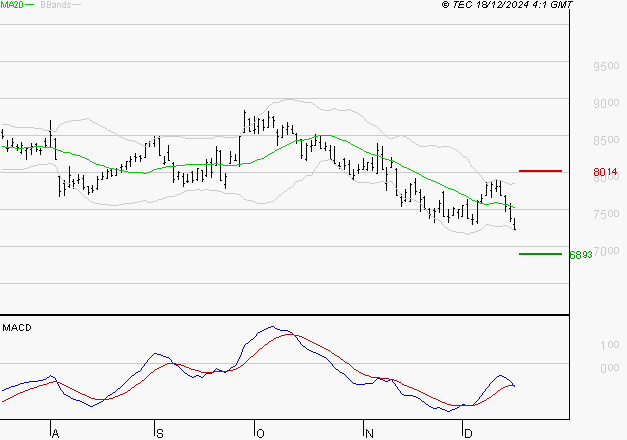Click the red resistance level line

click(540, 171)
